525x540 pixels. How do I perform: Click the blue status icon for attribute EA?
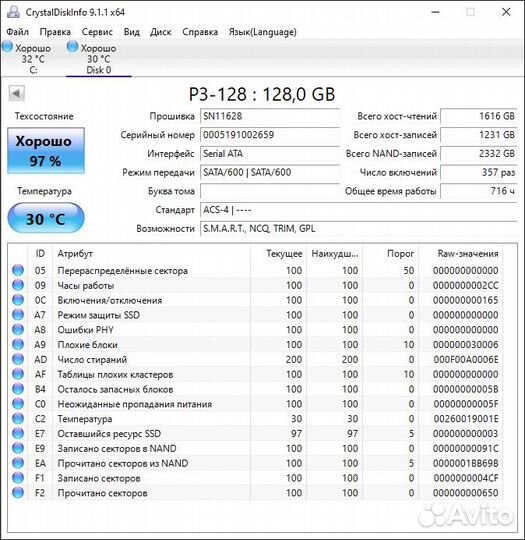(18, 463)
